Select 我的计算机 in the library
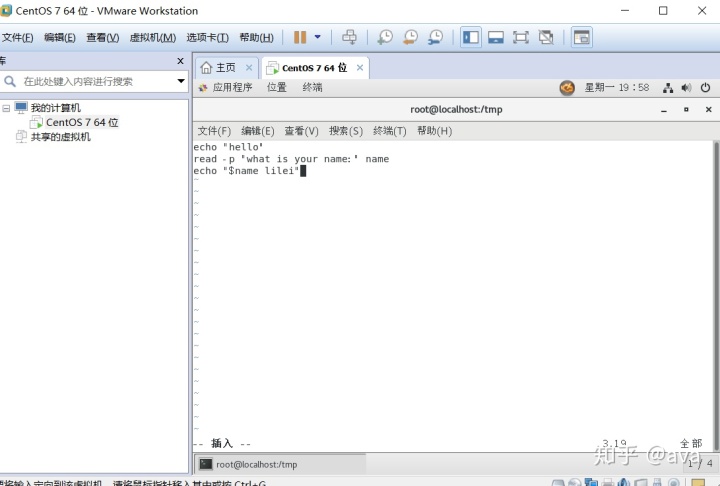Image resolution: width=720 pixels, height=486 pixels. (x=56, y=108)
